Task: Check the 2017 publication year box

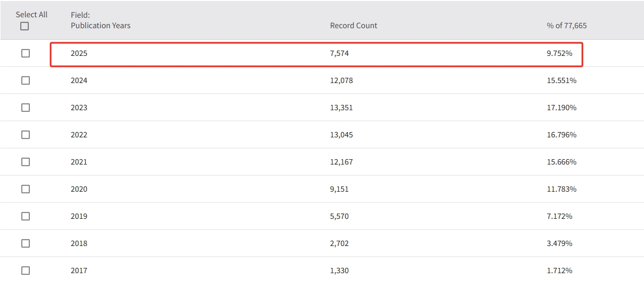Action: pos(26,271)
